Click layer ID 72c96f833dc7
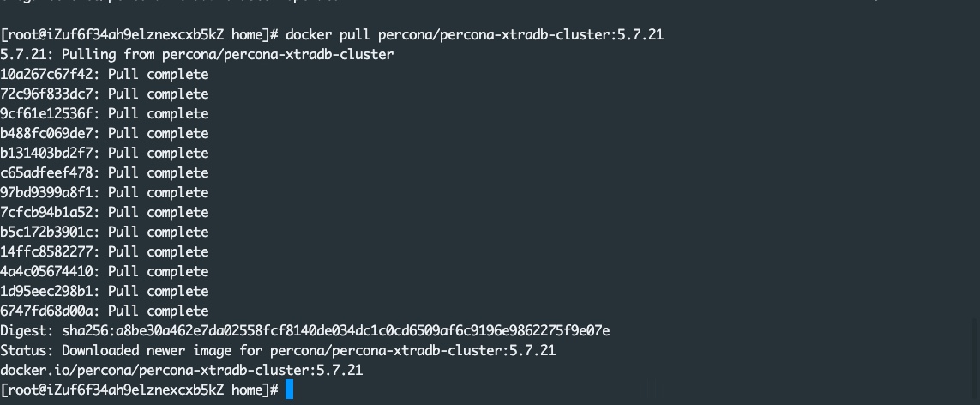Image resolution: width=980 pixels, height=405 pixels. [x=49, y=94]
